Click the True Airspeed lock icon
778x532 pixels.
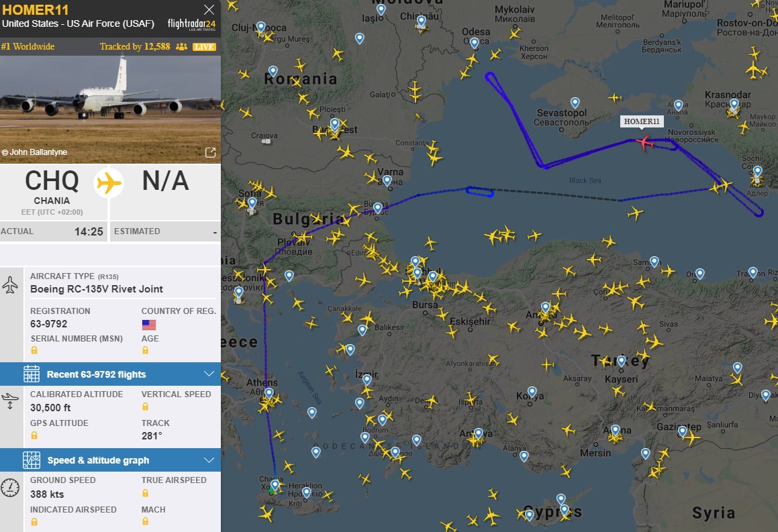coord(146,493)
